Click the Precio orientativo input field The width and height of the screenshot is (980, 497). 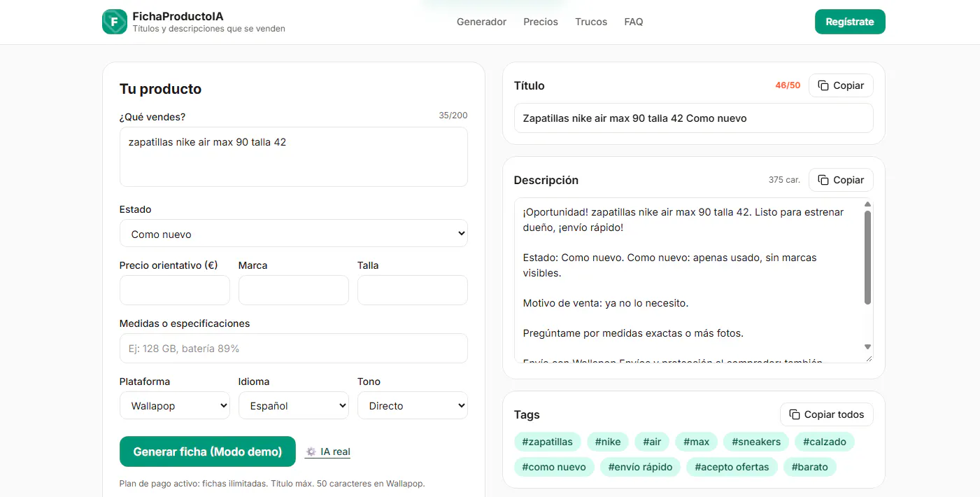pyautogui.click(x=175, y=290)
